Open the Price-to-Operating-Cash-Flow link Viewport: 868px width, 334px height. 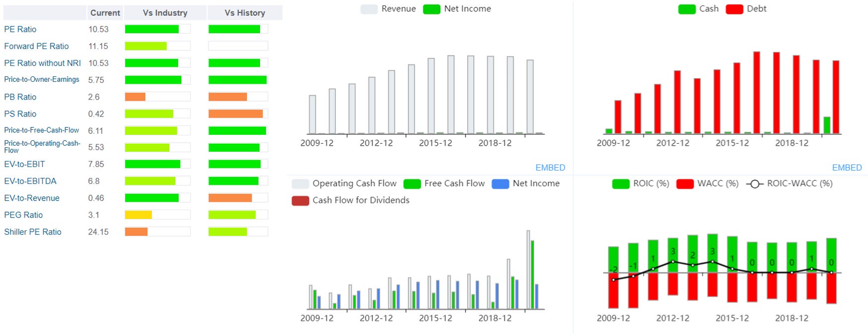(42, 147)
